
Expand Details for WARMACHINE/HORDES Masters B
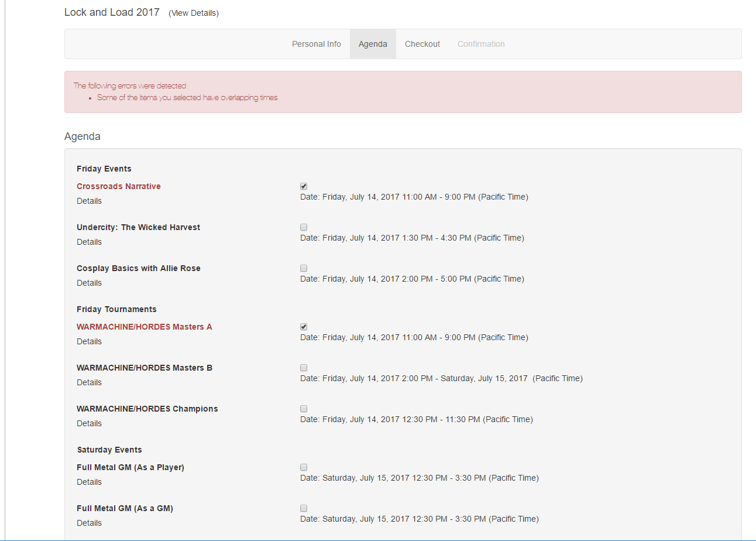[89, 382]
